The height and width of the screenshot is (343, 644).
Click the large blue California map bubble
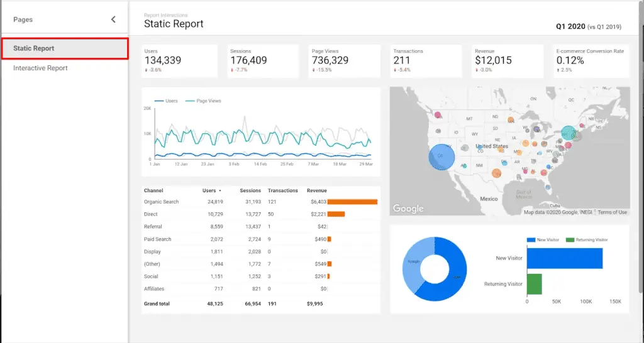click(x=441, y=157)
